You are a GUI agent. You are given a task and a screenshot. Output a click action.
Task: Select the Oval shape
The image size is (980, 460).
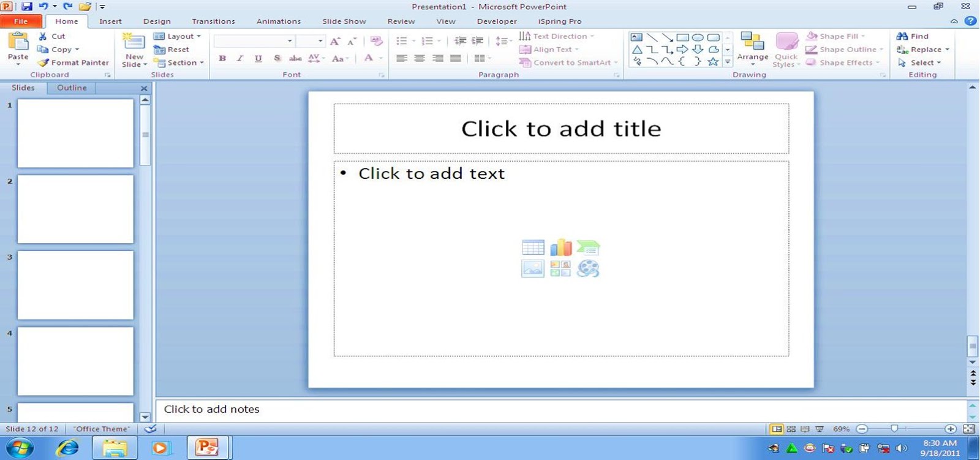tap(698, 37)
